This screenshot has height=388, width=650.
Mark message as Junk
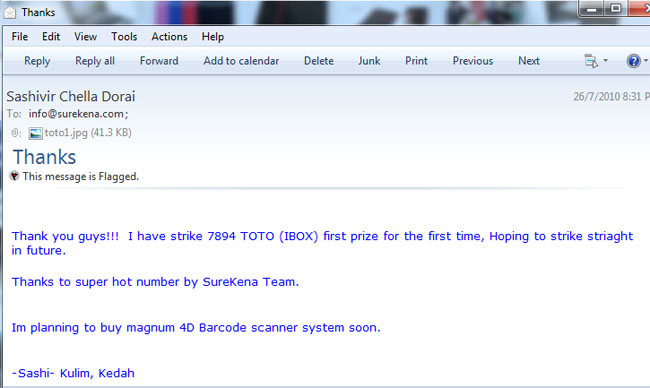click(369, 61)
